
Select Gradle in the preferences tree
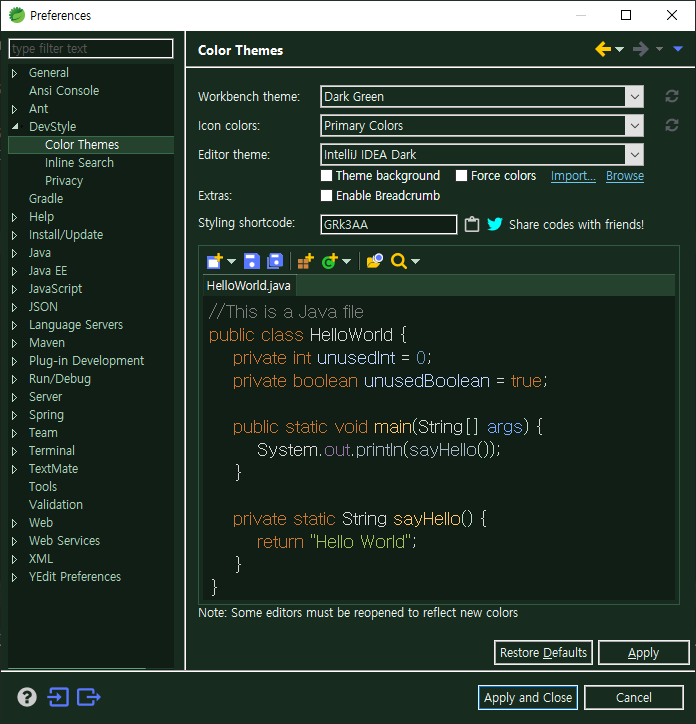[x=46, y=199]
